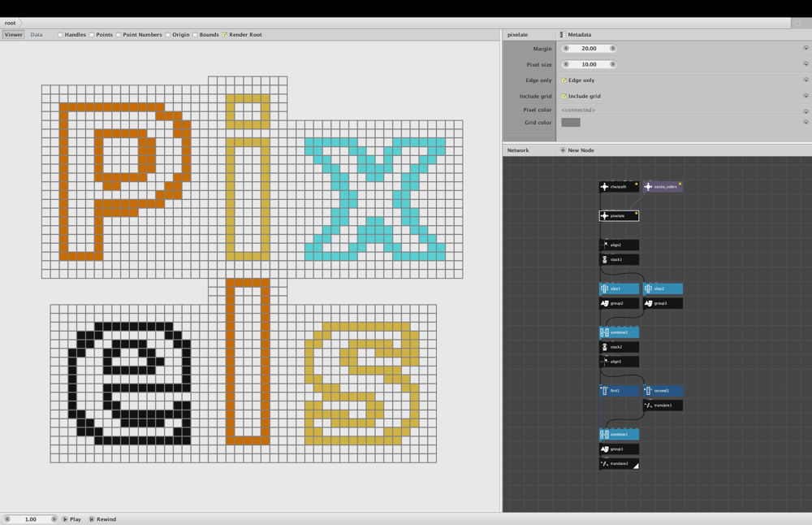Image resolution: width=812 pixels, height=525 pixels.
Task: Enable the Point Numbers checkbox
Action: tap(119, 35)
